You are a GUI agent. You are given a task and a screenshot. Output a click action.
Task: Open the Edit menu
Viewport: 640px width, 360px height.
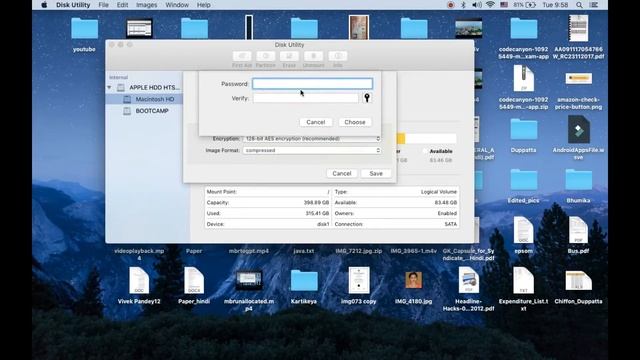122,5
